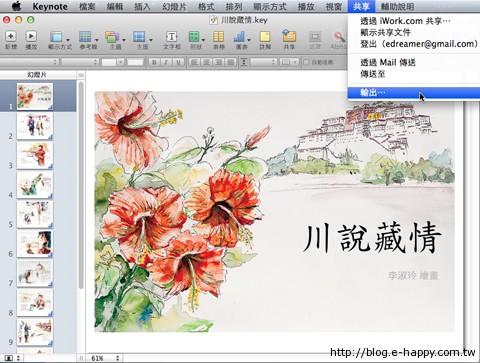Open the 排列 arrange menu
This screenshot has width=480, height=363.
pyautogui.click(x=234, y=6)
